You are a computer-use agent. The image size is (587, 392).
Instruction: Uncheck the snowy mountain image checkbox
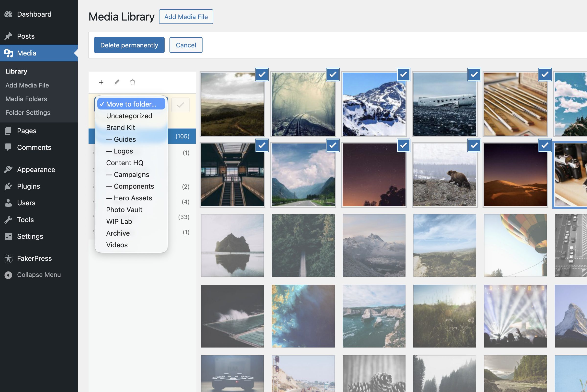pos(403,75)
